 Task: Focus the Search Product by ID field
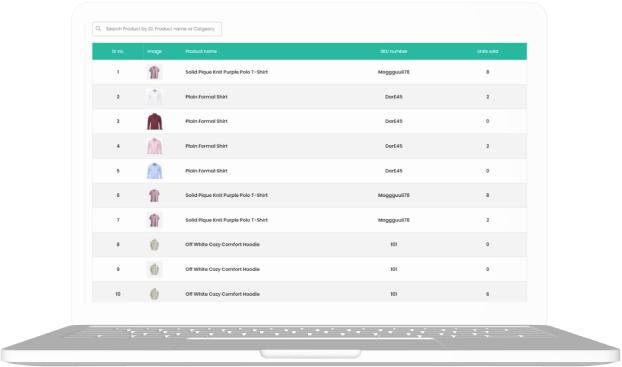point(157,29)
